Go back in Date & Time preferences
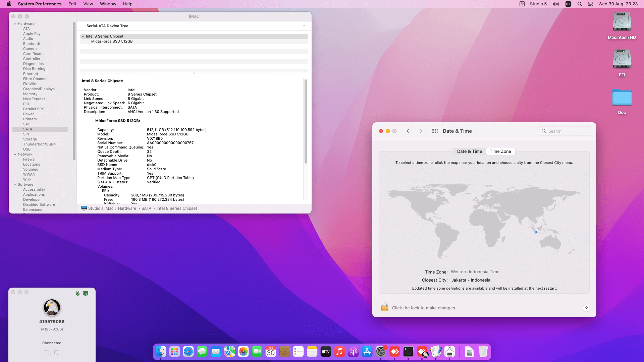This screenshot has height=362, width=644. [408, 131]
